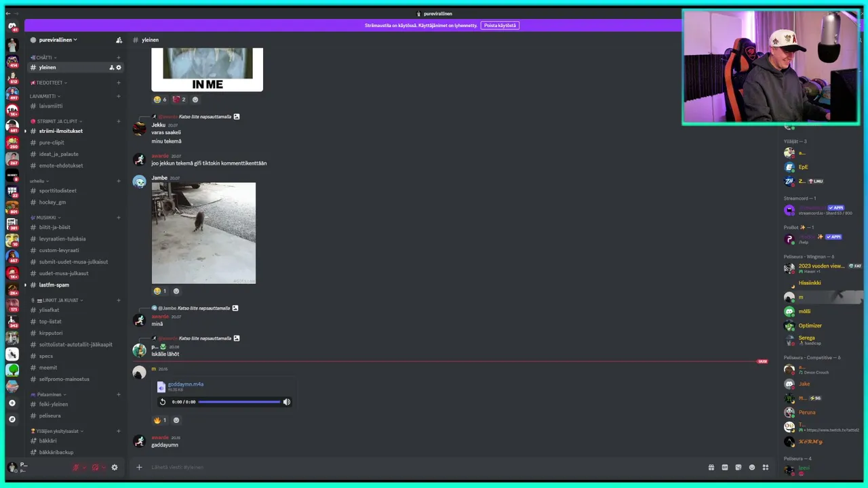Toggle the reaction with count 2
The height and width of the screenshot is (488, 868).
tap(179, 100)
